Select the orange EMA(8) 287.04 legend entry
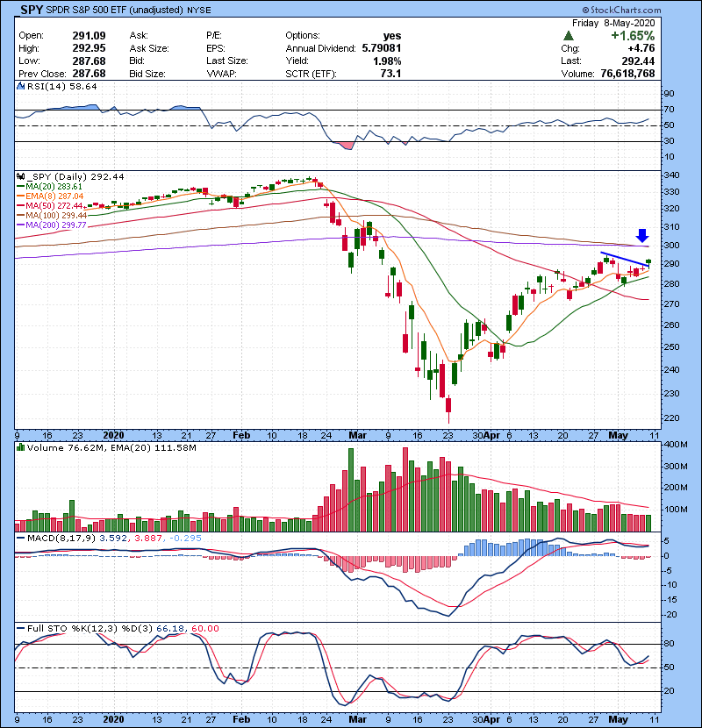The height and width of the screenshot is (728, 702). coord(50,196)
